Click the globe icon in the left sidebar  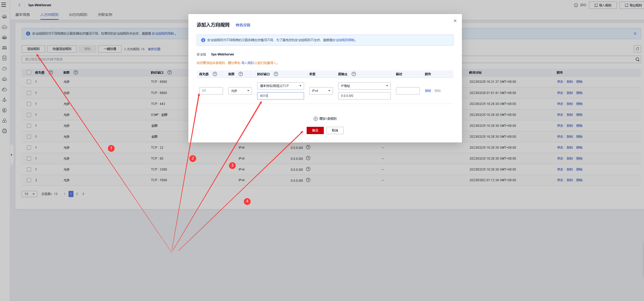pyautogui.click(x=4, y=131)
